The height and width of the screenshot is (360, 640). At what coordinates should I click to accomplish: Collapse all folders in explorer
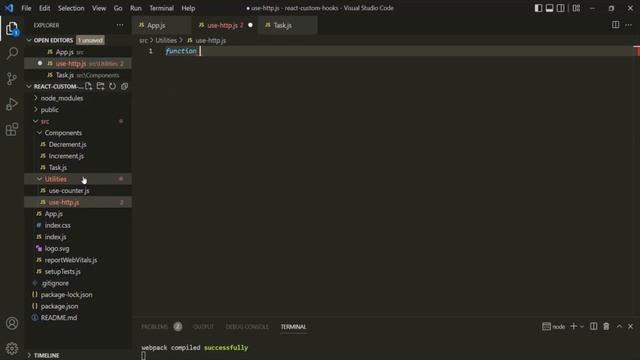124,86
